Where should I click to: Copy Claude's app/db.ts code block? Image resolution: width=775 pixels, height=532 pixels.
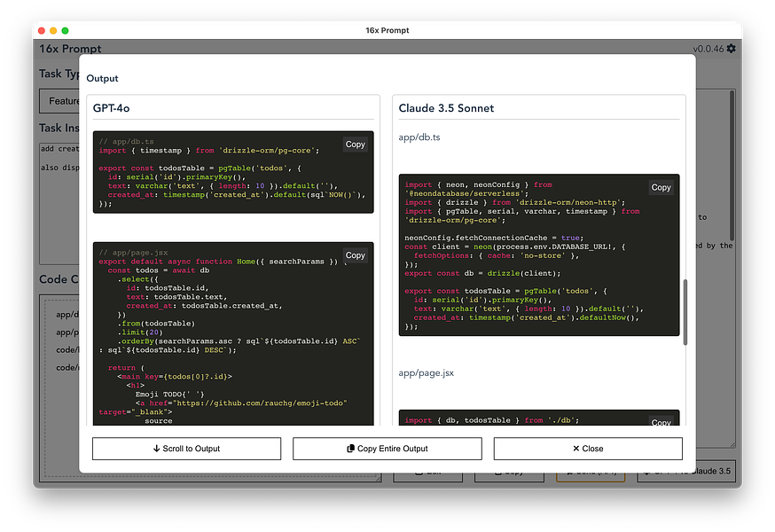(661, 187)
